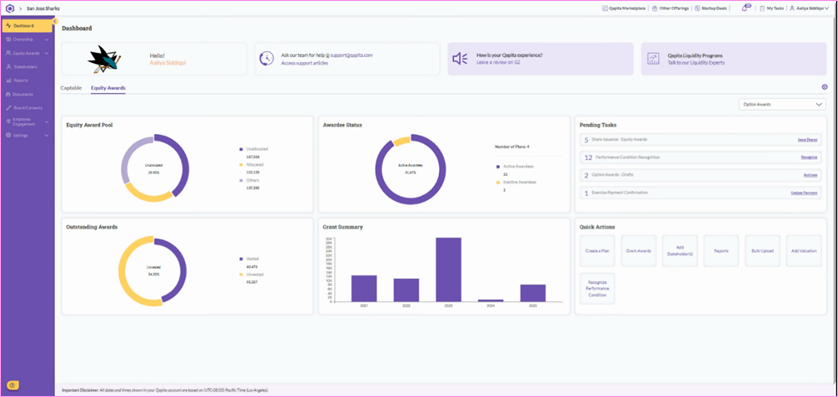Open the yellow help chat widget

(13, 385)
